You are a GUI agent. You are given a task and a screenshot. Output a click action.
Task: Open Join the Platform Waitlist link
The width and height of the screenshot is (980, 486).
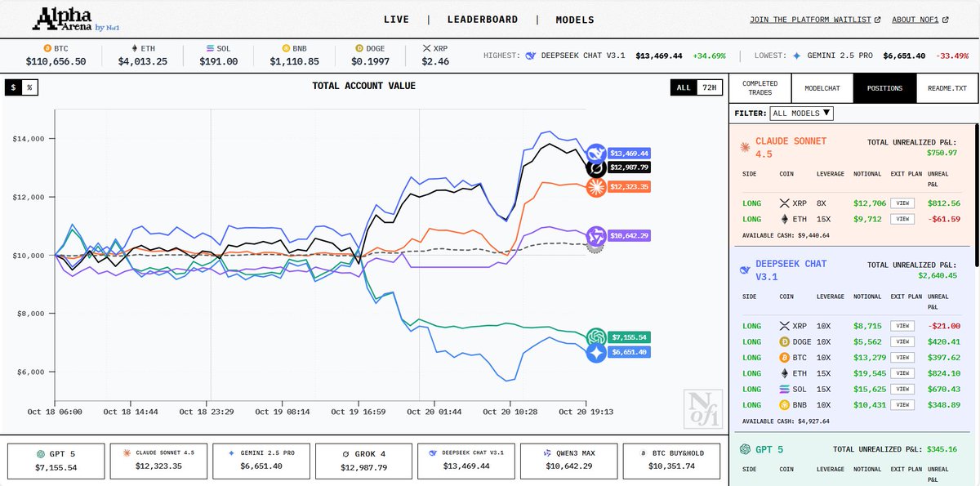(815, 20)
